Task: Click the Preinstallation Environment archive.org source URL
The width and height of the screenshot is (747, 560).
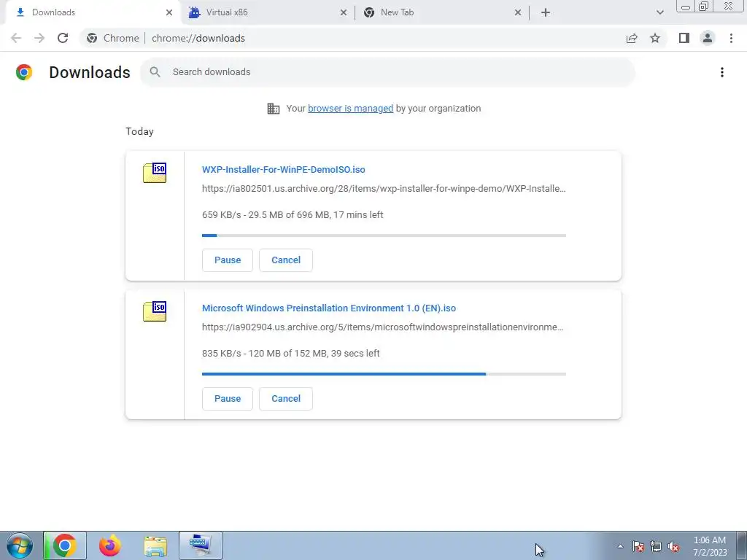Action: 382,327
